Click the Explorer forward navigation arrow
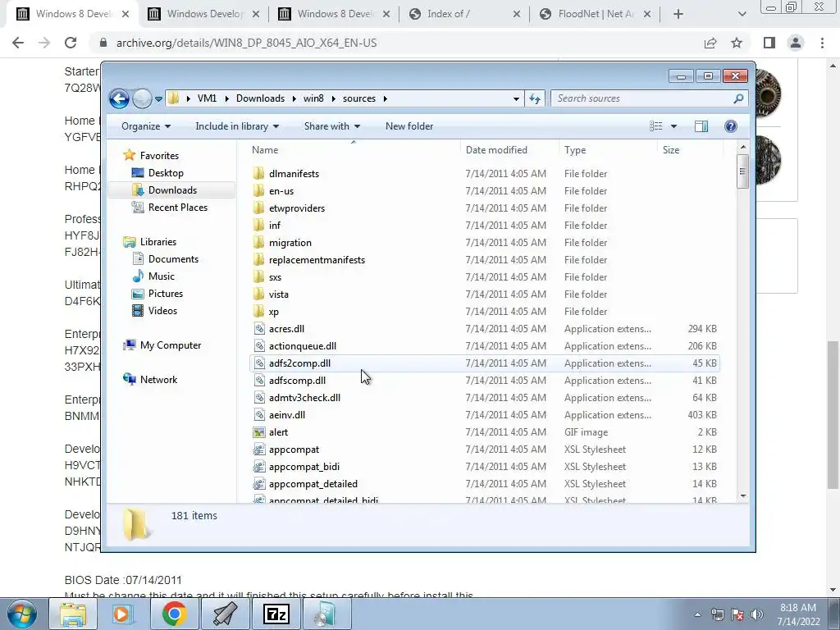This screenshot has height=630, width=840. pyautogui.click(x=142, y=98)
